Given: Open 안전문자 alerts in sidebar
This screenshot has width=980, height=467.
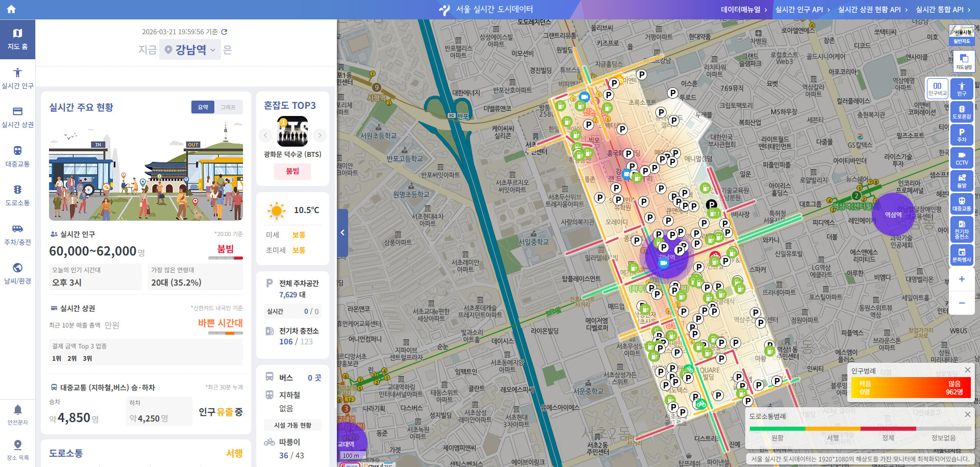Looking at the screenshot, I should 17,414.
